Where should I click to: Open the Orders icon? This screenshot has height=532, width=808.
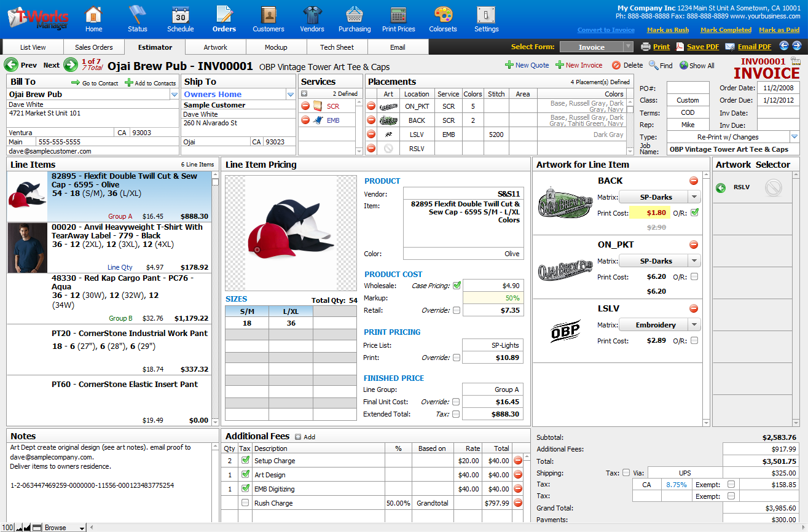click(224, 14)
